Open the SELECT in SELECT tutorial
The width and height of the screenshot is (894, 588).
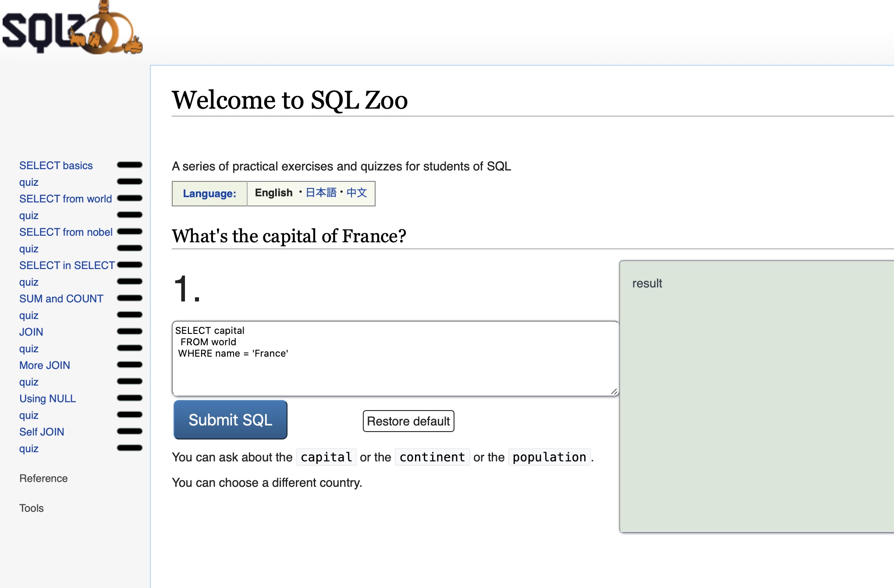tap(67, 265)
